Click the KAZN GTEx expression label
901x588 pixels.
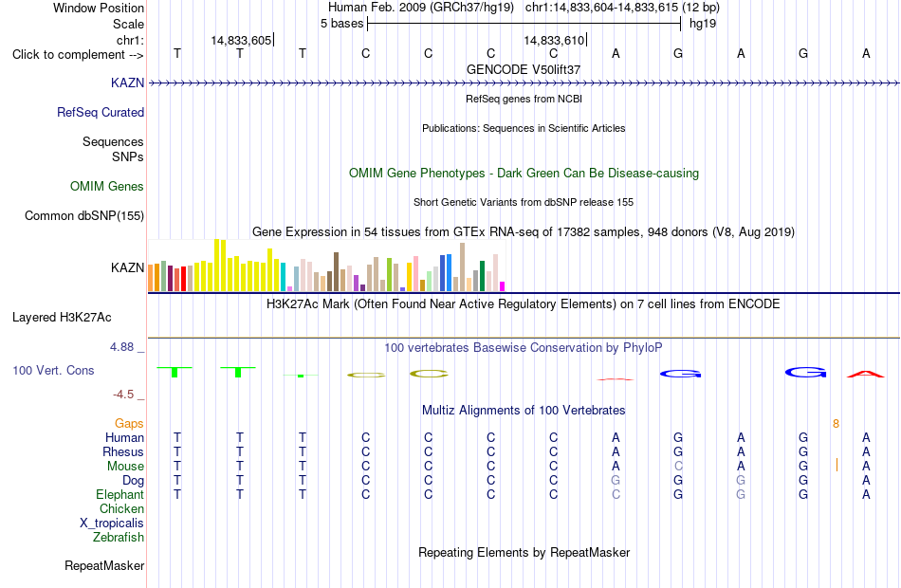(x=127, y=267)
